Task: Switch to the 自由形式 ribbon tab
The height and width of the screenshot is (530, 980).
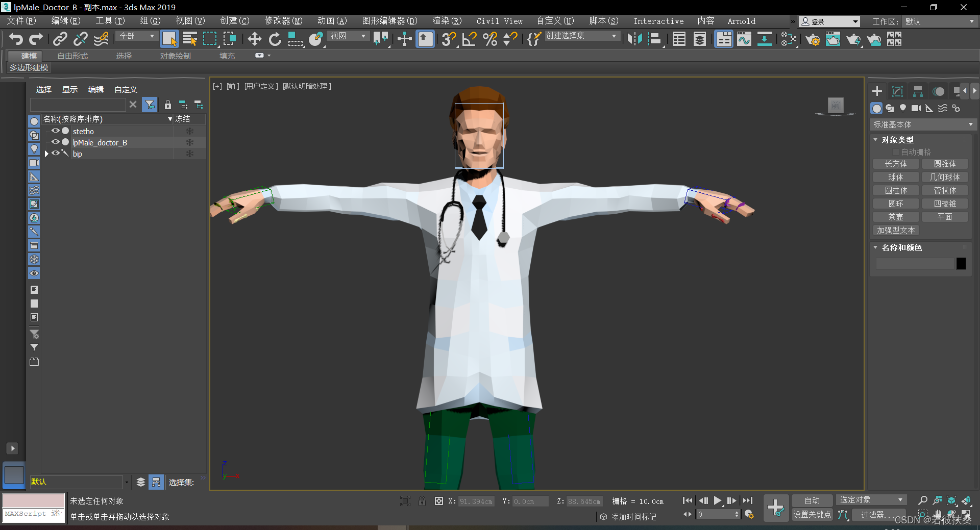Action: coord(72,56)
